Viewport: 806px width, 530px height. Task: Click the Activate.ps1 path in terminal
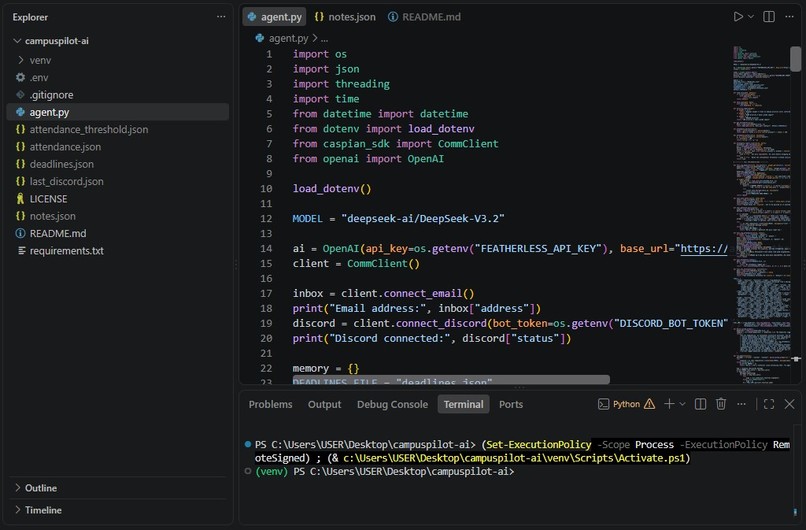coord(516,458)
